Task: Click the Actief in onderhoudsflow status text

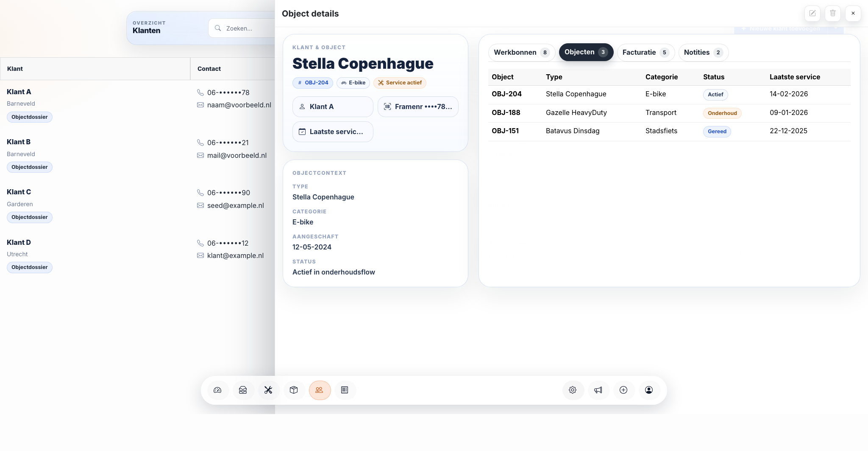Action: 334,272
